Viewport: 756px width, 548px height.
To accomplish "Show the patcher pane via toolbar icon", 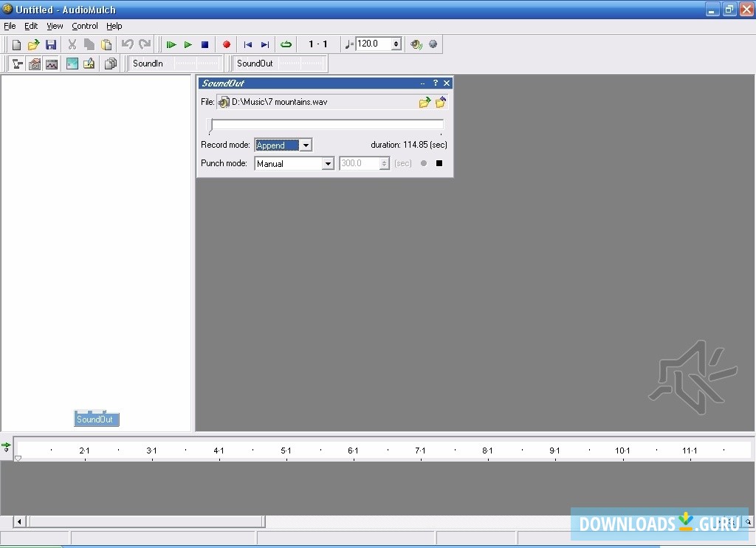I will [18, 64].
